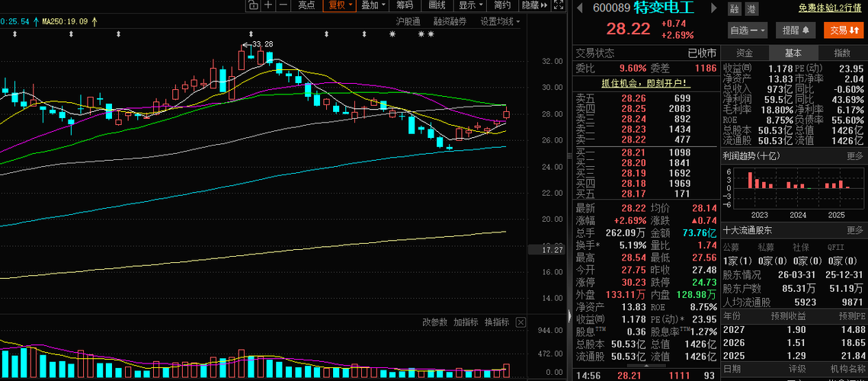Toggle fullscreen chart icon
Viewport: 868px width, 381px height.
pos(559,5)
